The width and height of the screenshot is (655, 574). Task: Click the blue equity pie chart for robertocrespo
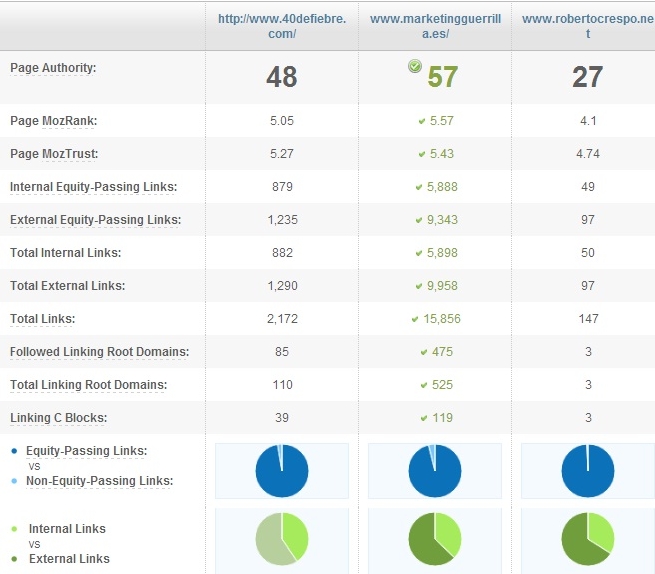(588, 471)
